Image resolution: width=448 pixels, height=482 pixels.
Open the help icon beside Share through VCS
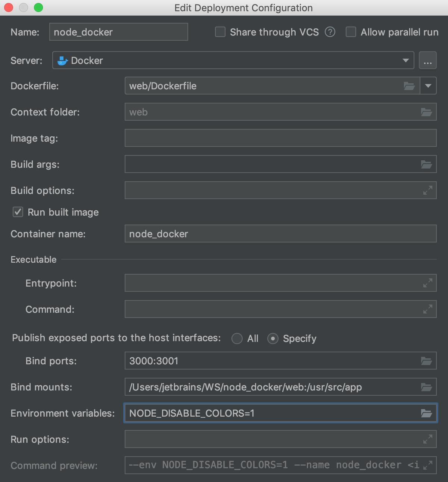click(x=330, y=32)
